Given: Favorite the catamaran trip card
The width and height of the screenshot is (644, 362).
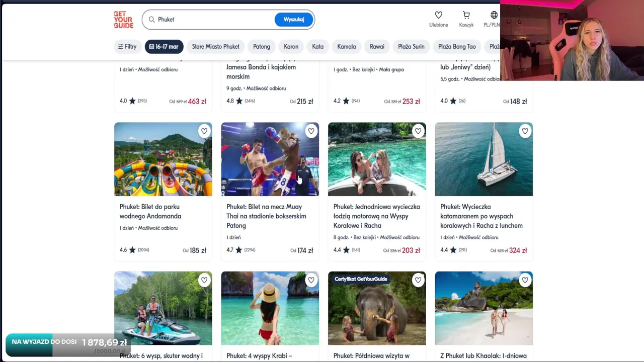Looking at the screenshot, I should [x=525, y=131].
